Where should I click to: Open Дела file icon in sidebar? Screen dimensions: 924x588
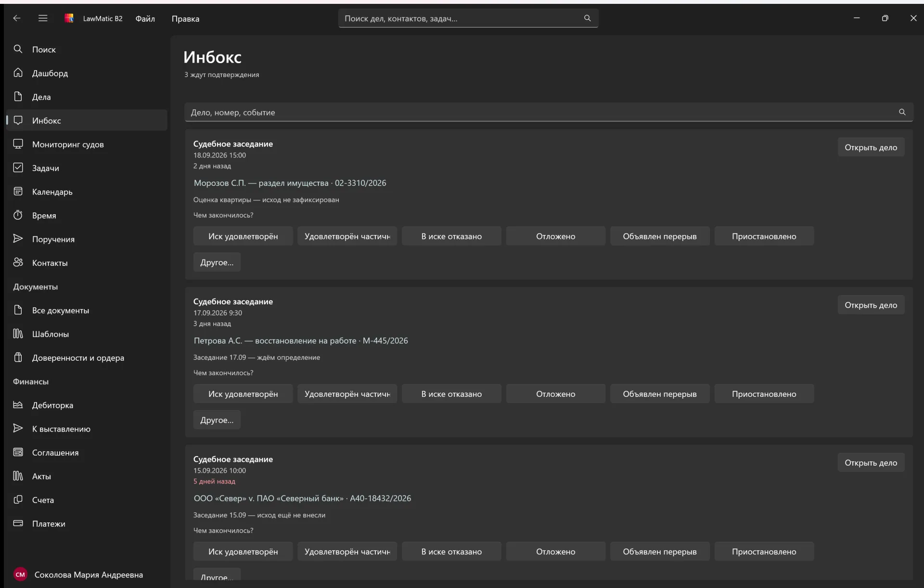[18, 96]
